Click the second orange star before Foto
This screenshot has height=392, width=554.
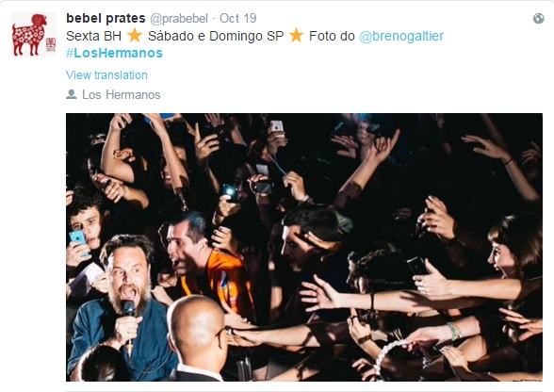tap(296, 36)
